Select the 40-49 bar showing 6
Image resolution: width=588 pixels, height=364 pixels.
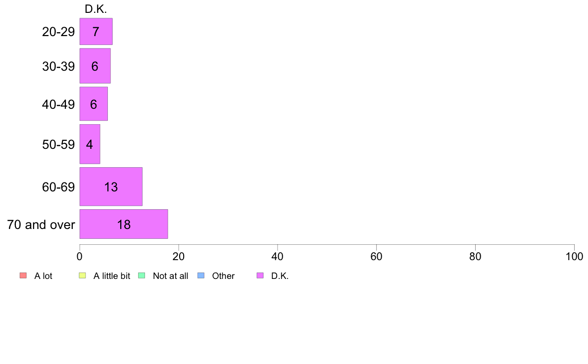click(94, 104)
